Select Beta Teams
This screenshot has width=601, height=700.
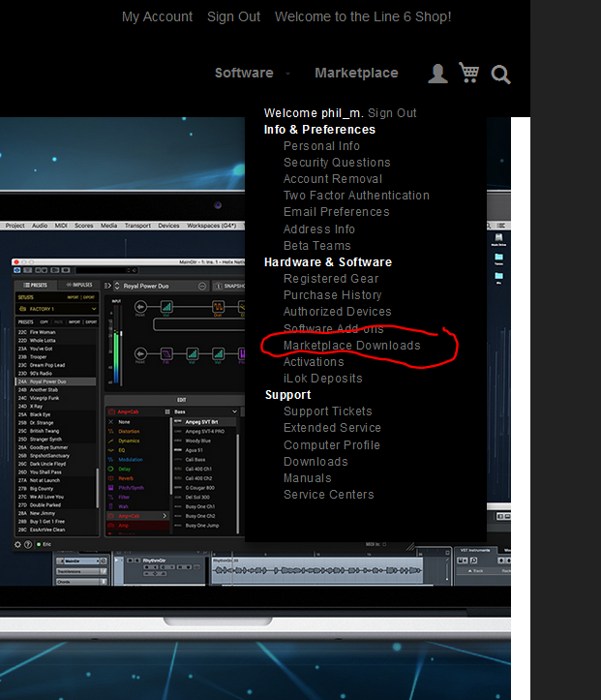pyautogui.click(x=316, y=246)
